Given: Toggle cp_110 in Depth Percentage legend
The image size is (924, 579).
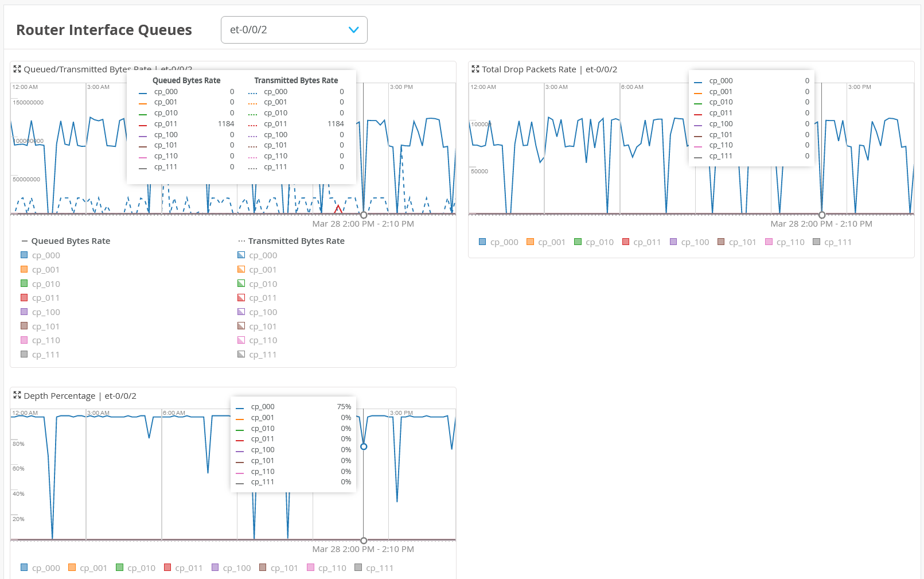Looking at the screenshot, I should coord(327,568).
